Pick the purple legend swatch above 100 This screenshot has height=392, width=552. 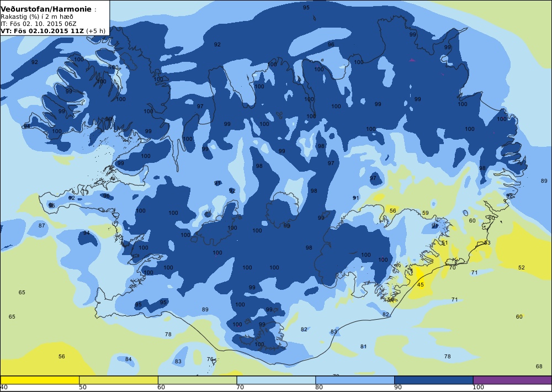coord(513,380)
